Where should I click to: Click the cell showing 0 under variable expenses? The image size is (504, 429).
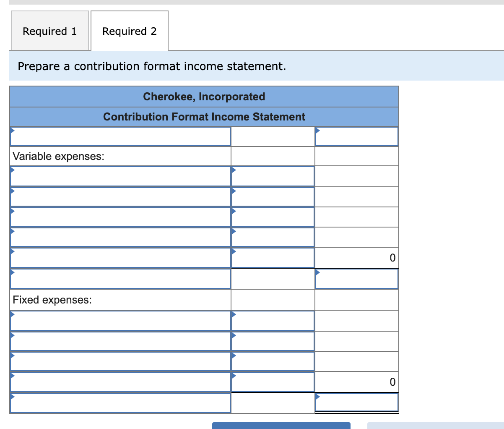click(356, 257)
